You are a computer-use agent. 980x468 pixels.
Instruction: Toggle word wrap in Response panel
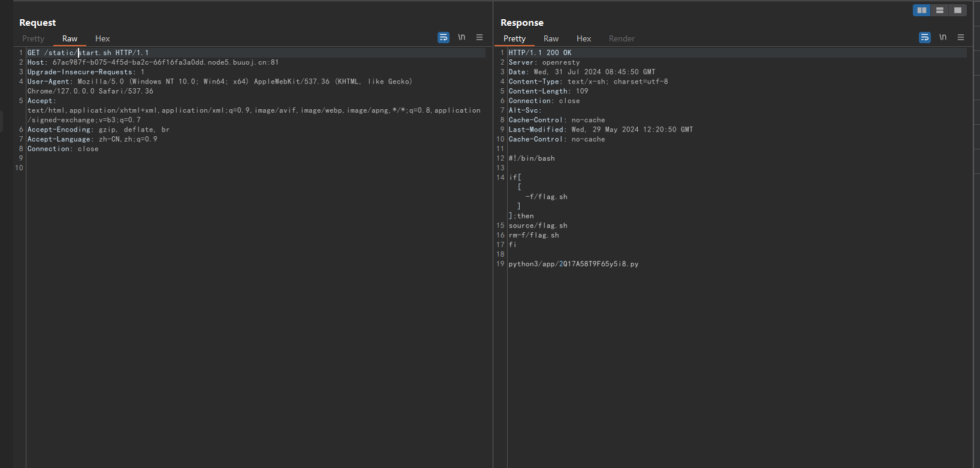point(925,37)
